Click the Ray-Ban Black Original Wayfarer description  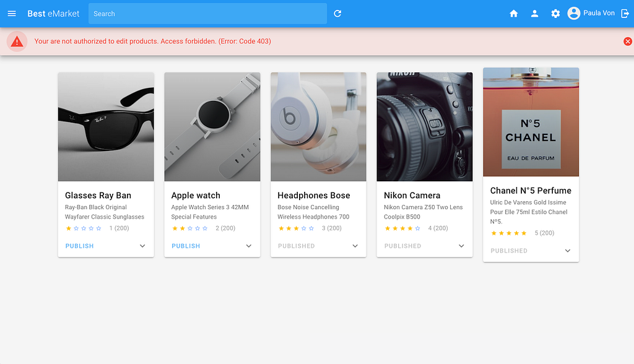pyautogui.click(x=105, y=212)
